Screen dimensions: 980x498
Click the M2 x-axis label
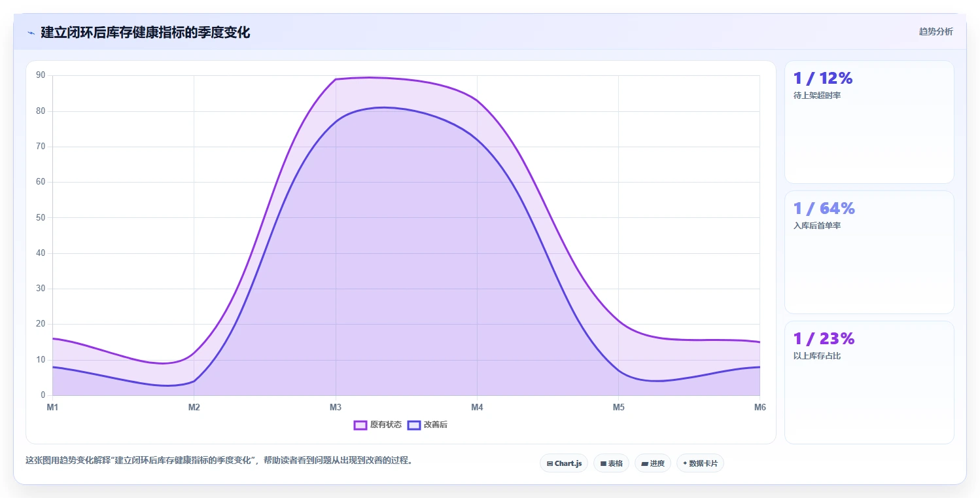pos(194,407)
